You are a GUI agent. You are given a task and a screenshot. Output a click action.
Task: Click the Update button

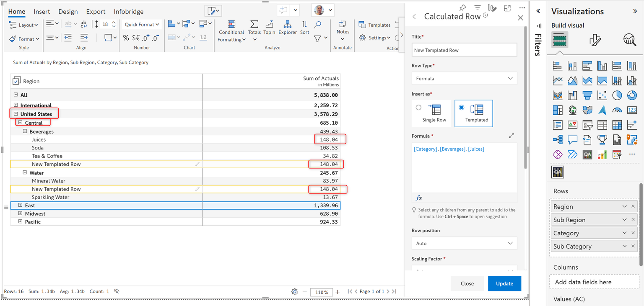click(504, 283)
